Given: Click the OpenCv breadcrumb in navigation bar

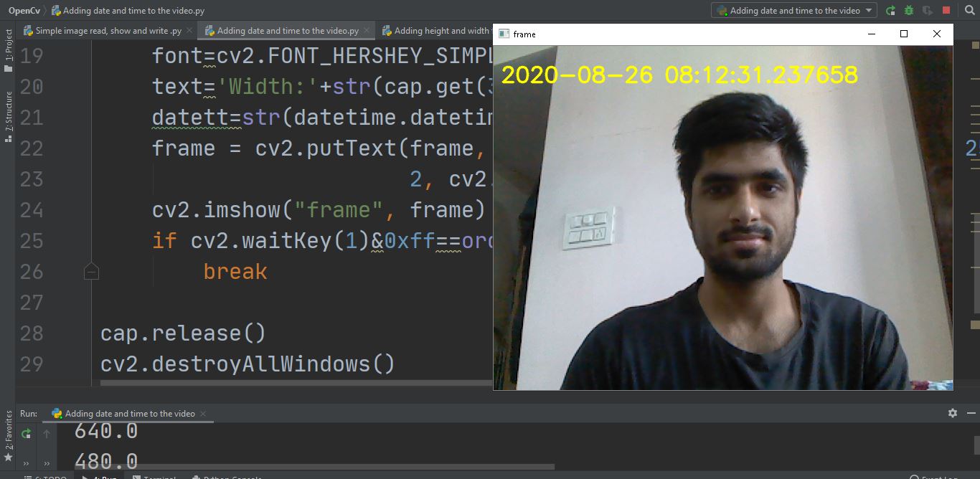Looking at the screenshot, I should coord(23,11).
